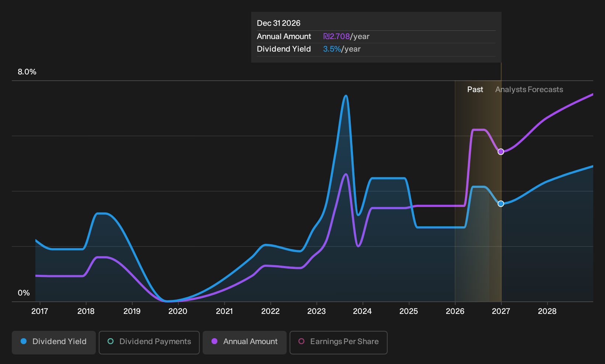Screen dimensions: 605x364
Task: Click the ₪2.708/year tooltip value
Action: point(346,36)
